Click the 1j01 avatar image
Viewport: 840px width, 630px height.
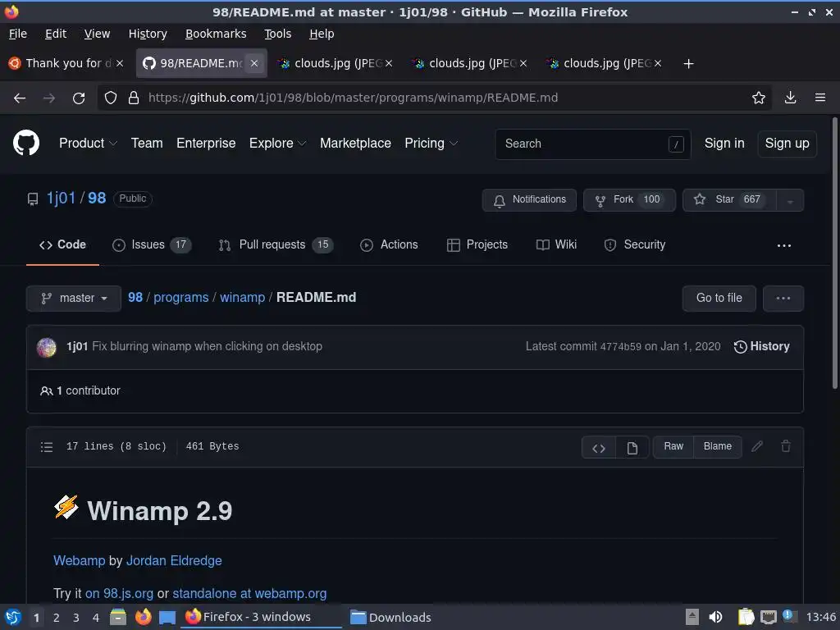click(x=47, y=347)
